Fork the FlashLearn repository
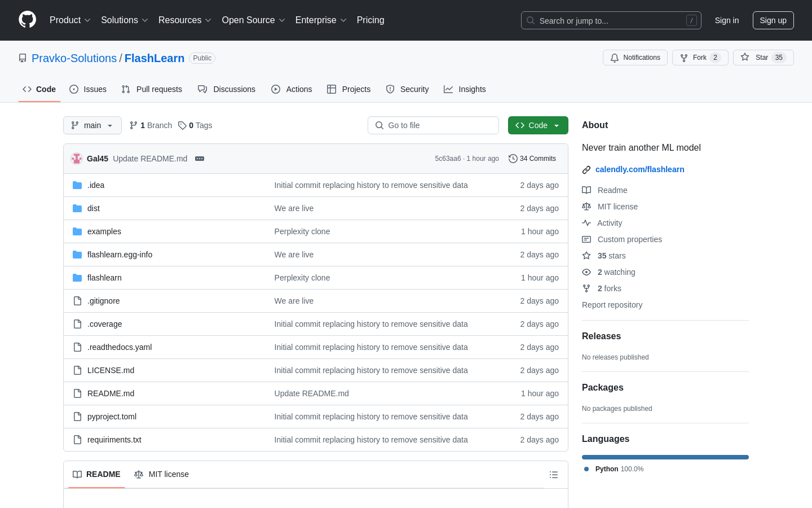The height and width of the screenshot is (508, 812). click(x=700, y=58)
